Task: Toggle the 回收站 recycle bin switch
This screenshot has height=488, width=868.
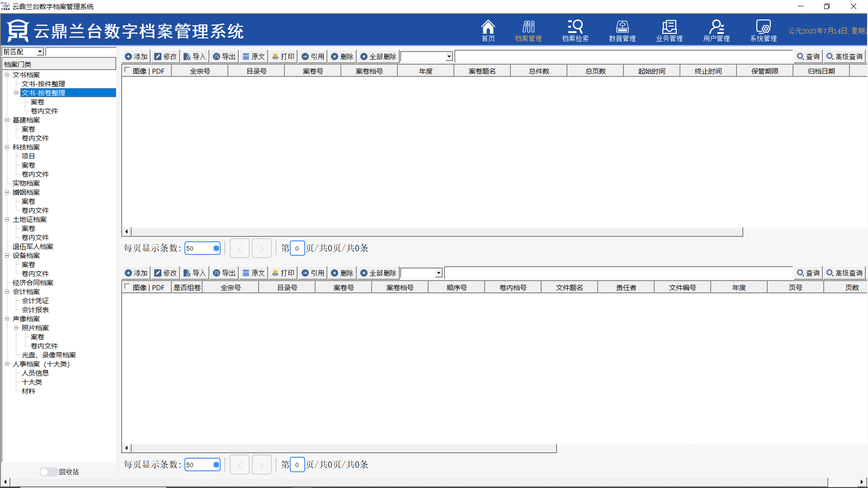Action: (48, 472)
